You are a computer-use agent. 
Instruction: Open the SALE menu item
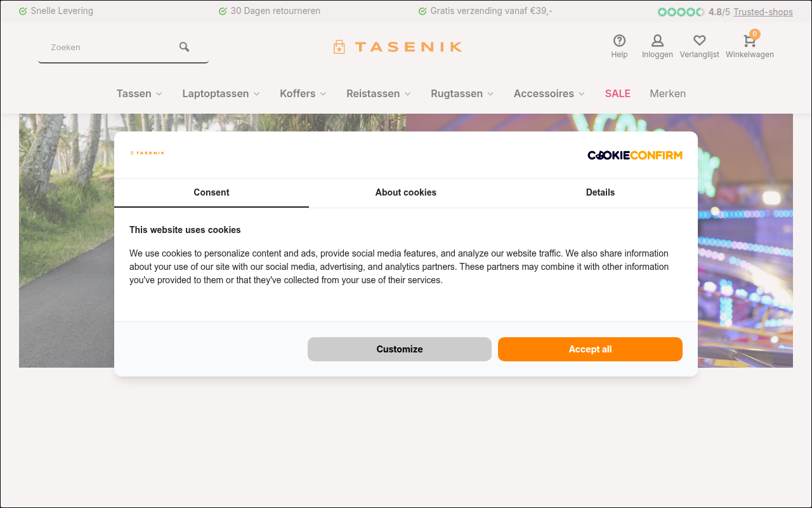point(618,93)
